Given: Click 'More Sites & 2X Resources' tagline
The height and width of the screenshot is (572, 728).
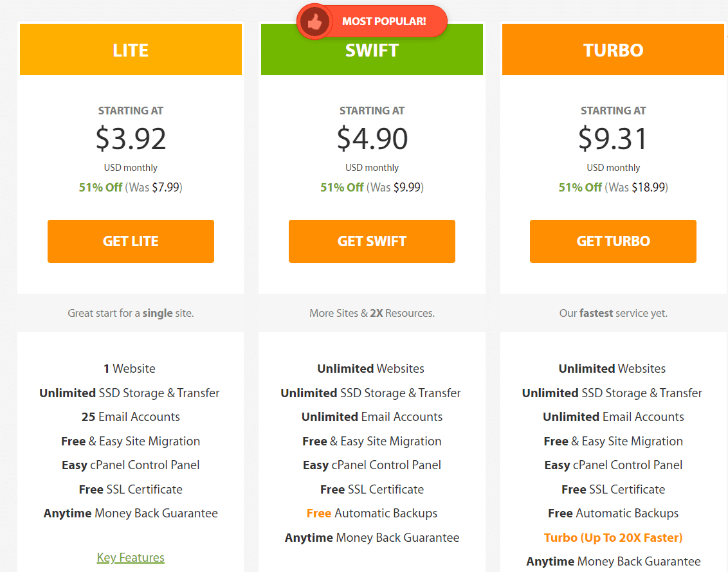Looking at the screenshot, I should pyautogui.click(x=372, y=313).
